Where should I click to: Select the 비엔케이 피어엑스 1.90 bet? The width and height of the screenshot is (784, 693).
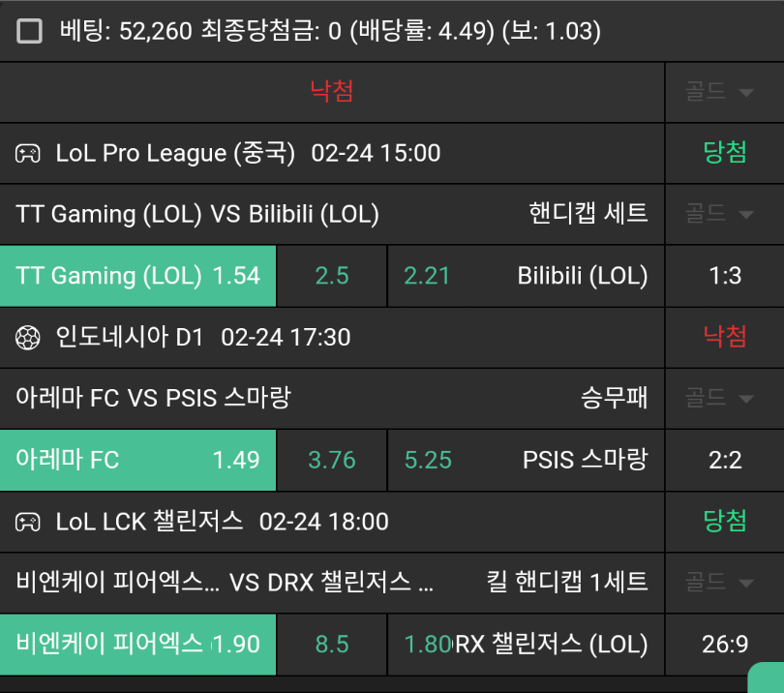tap(138, 644)
